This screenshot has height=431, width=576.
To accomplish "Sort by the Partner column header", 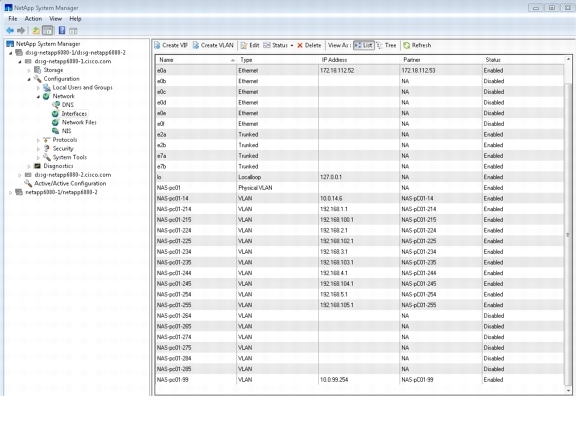I will tap(441, 60).
